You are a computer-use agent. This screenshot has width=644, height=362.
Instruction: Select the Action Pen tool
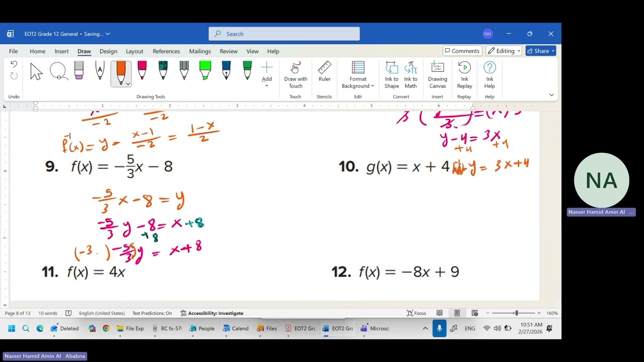point(100,71)
